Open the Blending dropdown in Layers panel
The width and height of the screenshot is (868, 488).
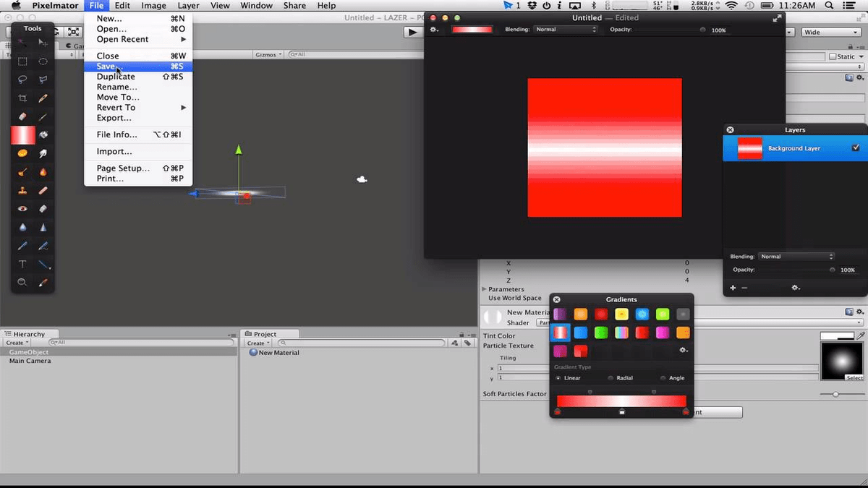click(796, 257)
